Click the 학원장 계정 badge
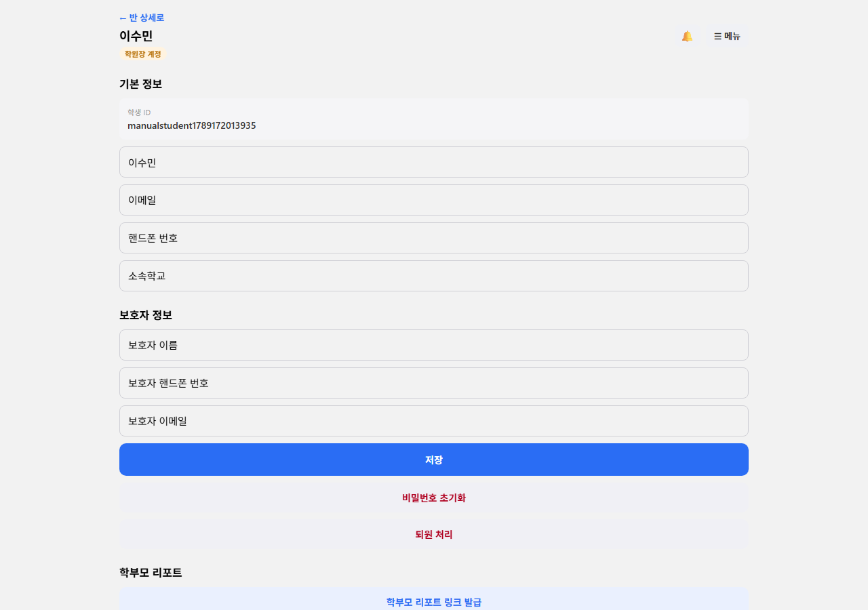 point(143,54)
